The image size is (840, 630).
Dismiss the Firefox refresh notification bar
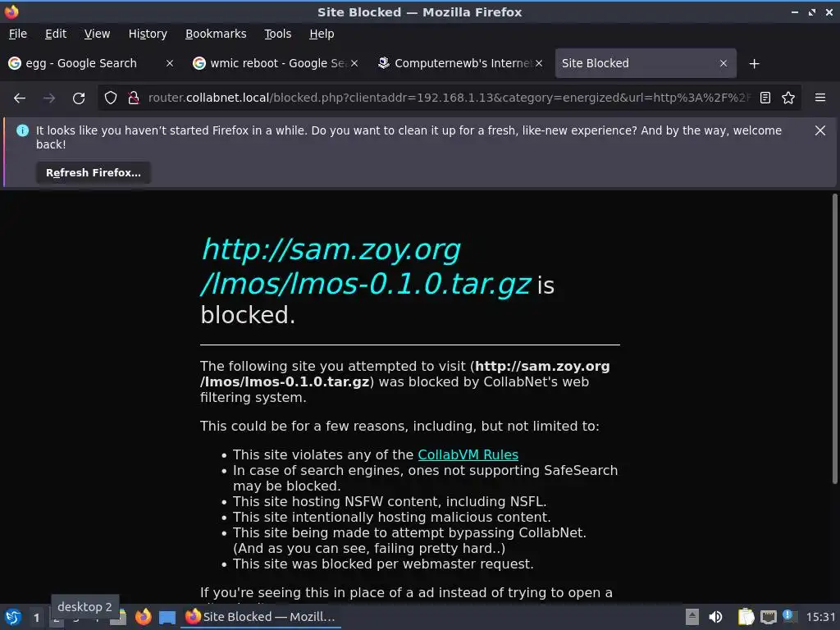point(820,130)
